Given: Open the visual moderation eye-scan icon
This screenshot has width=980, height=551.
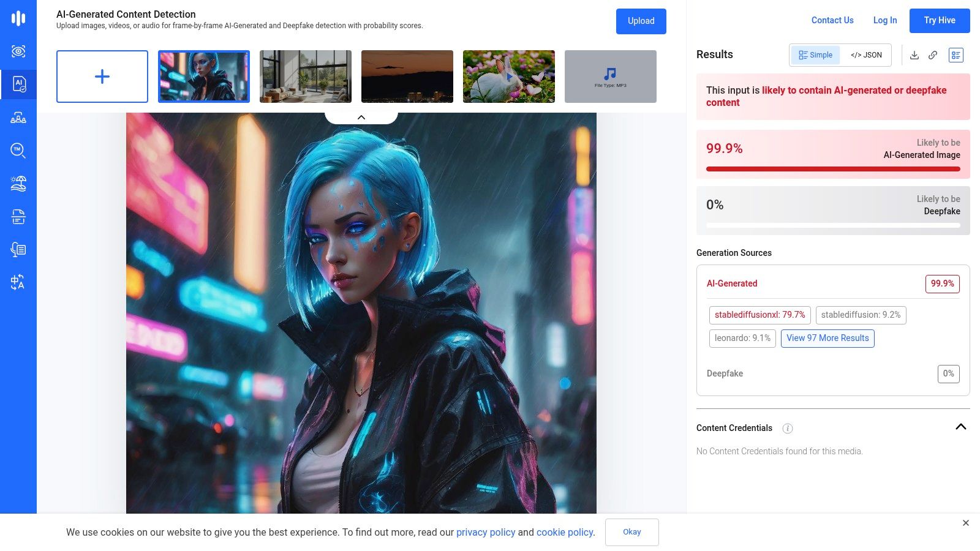Looking at the screenshot, I should [18, 51].
